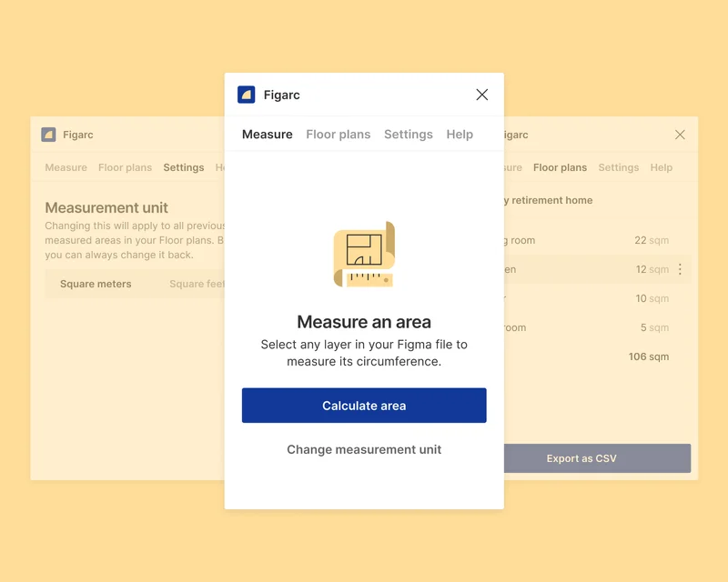The image size is (728, 582).
Task: Click the floor plan ruler illustration
Action: [x=364, y=254]
